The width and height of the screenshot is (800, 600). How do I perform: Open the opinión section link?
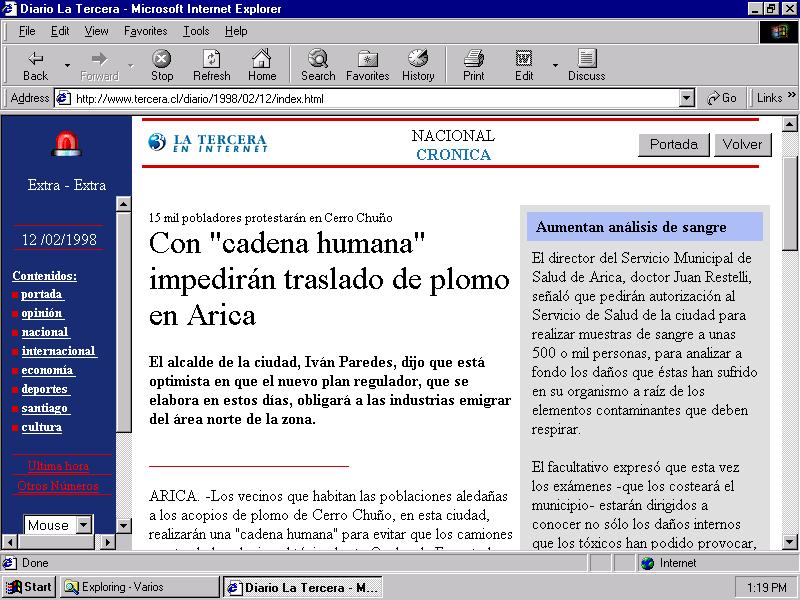click(42, 313)
